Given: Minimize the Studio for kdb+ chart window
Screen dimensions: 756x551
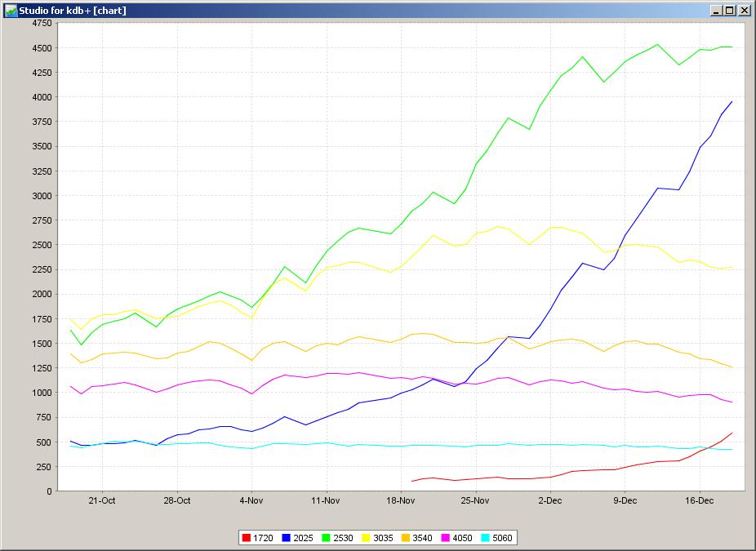Looking at the screenshot, I should tap(717, 11).
